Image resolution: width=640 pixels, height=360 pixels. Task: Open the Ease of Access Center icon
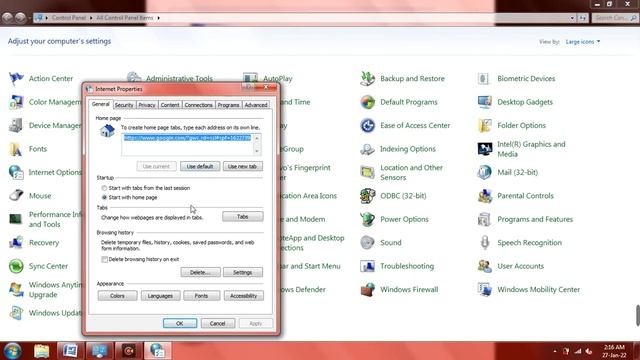[367, 125]
